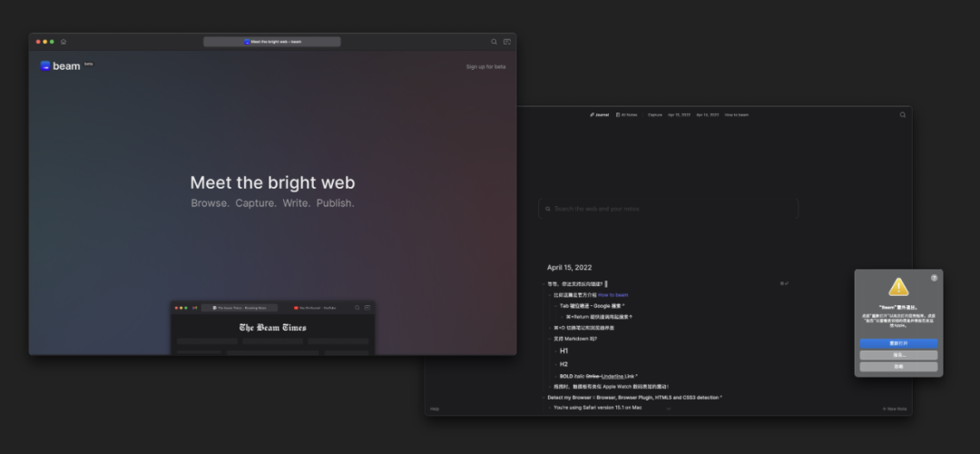This screenshot has width=980, height=454.
Task: Jump to Apr 15, 2022 note in header
Action: click(679, 115)
